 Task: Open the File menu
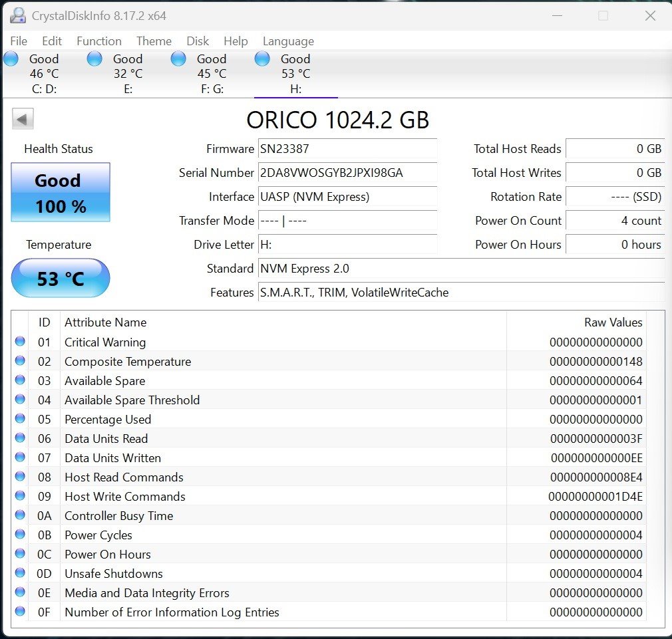tap(19, 41)
